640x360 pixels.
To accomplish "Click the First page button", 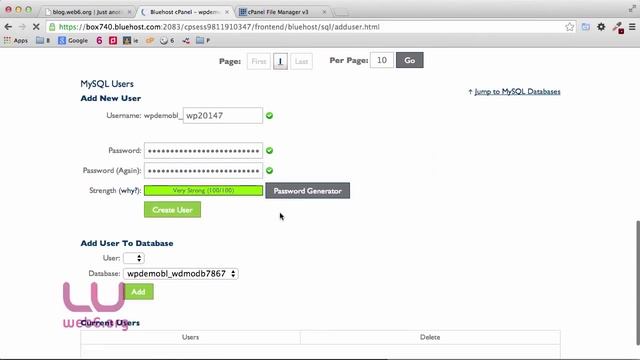I will [x=259, y=61].
